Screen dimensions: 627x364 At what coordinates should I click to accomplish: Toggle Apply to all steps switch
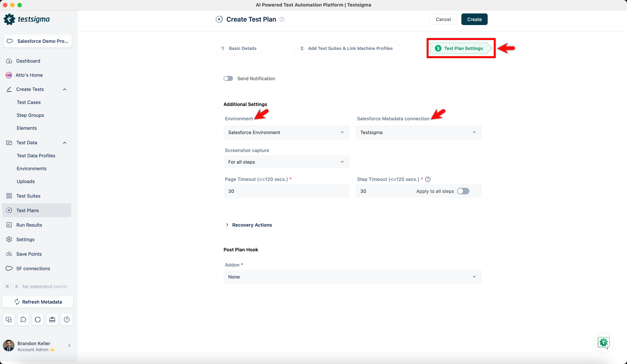coord(463,191)
